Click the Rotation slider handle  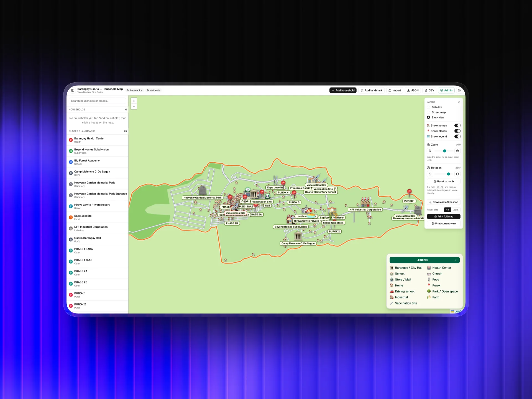[449, 174]
